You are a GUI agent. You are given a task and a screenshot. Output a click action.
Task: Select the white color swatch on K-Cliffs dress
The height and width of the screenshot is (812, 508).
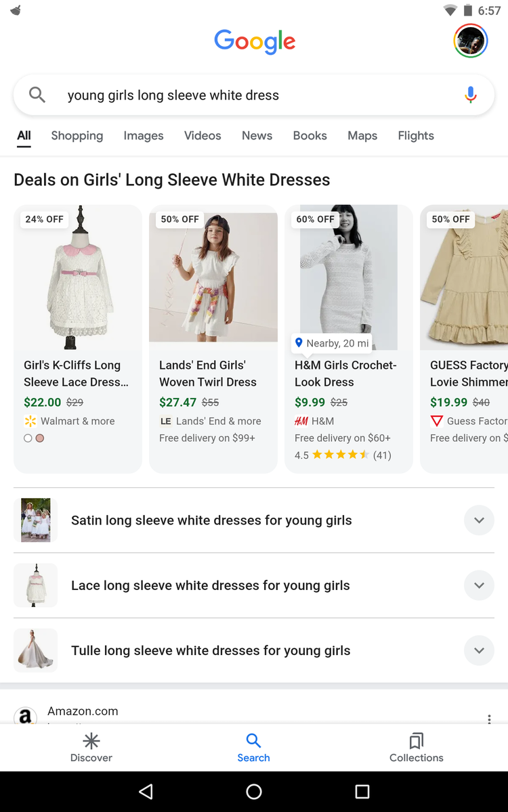[x=28, y=438]
